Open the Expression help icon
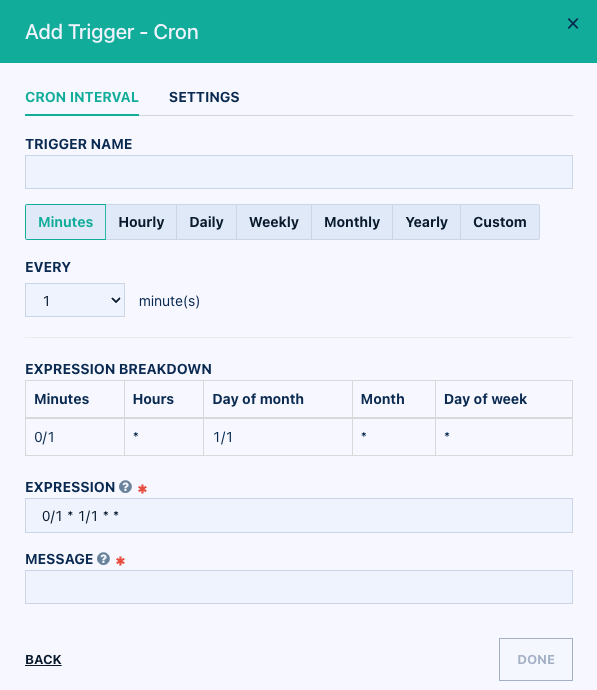The width and height of the screenshot is (597, 690). tap(125, 487)
